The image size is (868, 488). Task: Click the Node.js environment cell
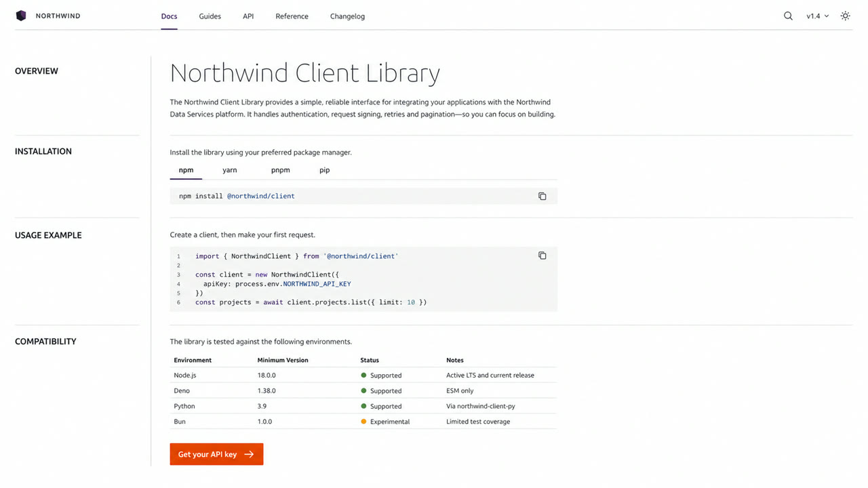[185, 375]
